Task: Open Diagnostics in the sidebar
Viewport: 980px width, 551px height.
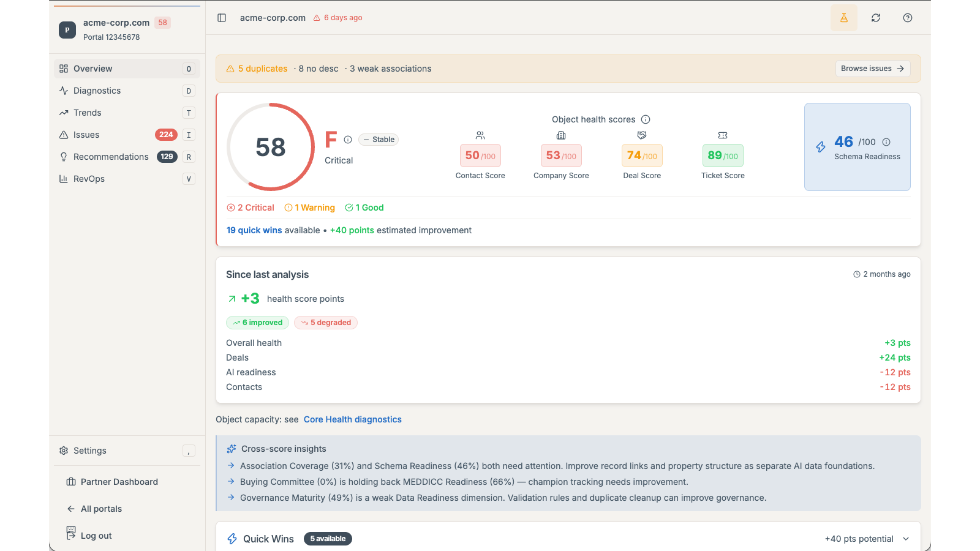Action: coord(127,91)
